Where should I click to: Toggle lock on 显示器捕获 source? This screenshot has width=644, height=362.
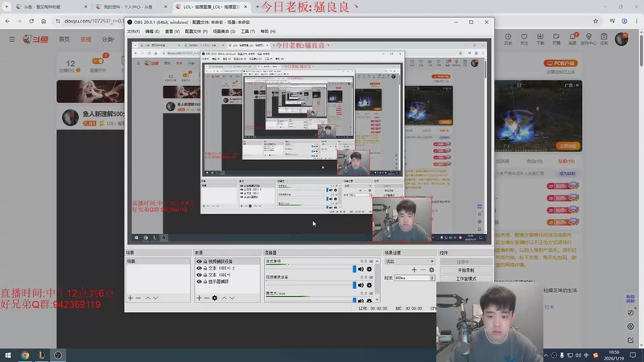pyautogui.click(x=205, y=282)
